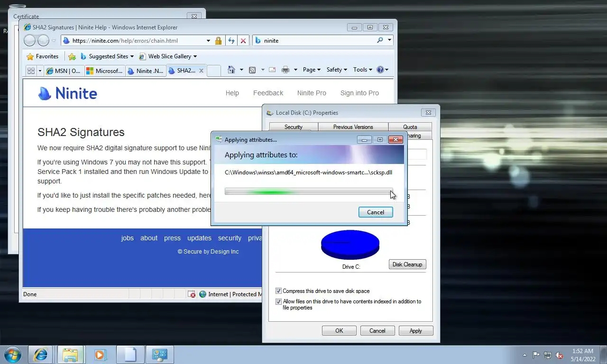
Task: Click the search magnifier icon
Action: pyautogui.click(x=380, y=40)
